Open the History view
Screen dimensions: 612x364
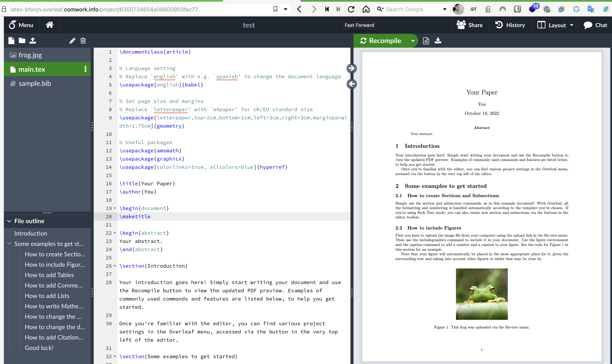[510, 25]
